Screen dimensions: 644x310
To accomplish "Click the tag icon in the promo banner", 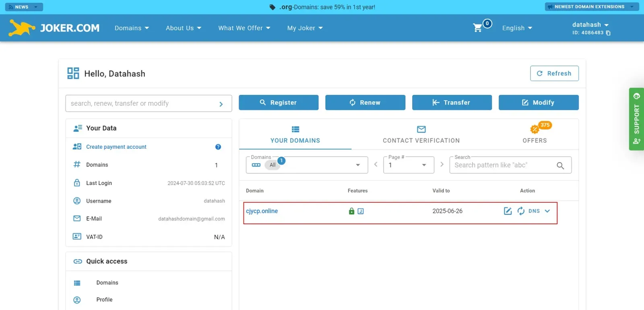I will (272, 7).
